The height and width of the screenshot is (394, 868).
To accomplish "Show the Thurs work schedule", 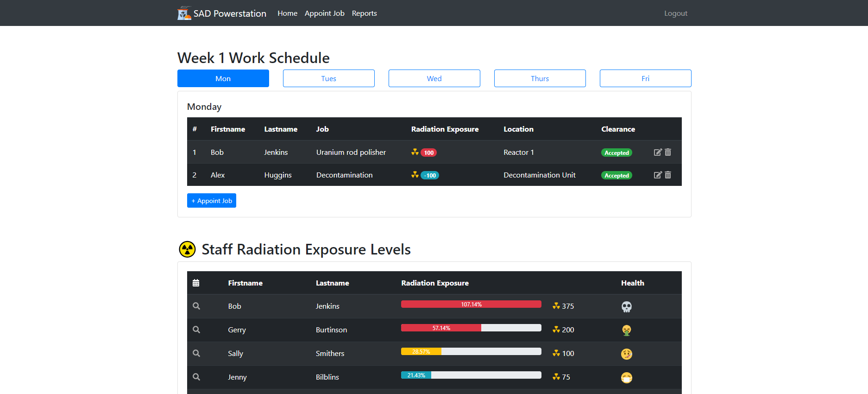I will pyautogui.click(x=540, y=78).
